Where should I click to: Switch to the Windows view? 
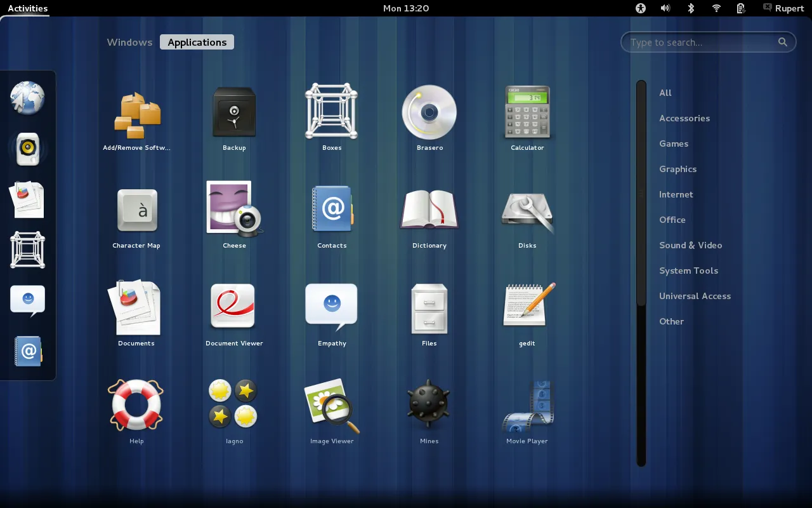[x=129, y=42]
